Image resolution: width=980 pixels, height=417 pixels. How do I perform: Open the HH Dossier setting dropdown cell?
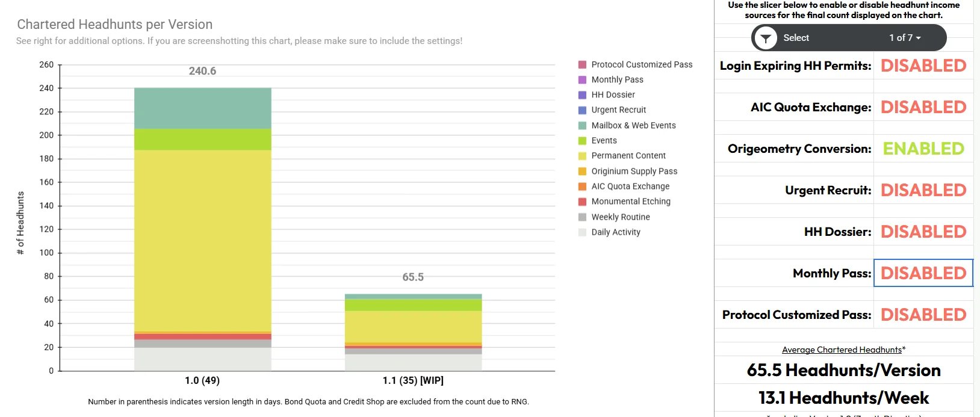pyautogui.click(x=923, y=232)
